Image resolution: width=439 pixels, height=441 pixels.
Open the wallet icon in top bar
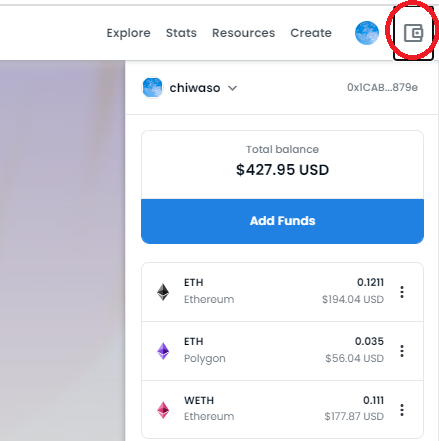[x=413, y=33]
